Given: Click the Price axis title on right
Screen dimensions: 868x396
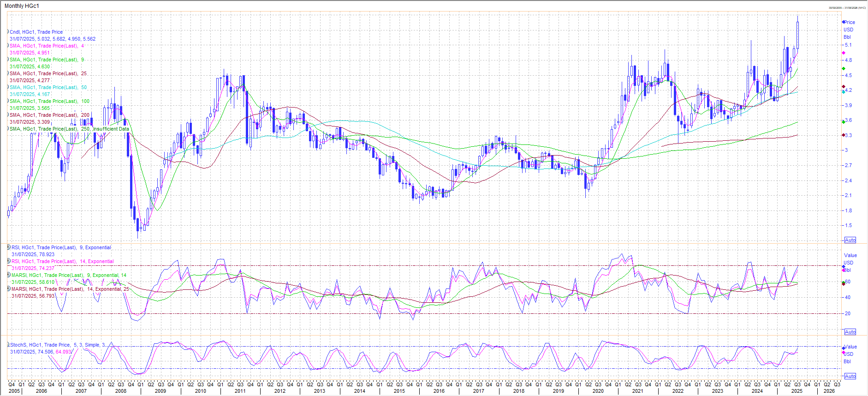Looking at the screenshot, I should point(850,22).
